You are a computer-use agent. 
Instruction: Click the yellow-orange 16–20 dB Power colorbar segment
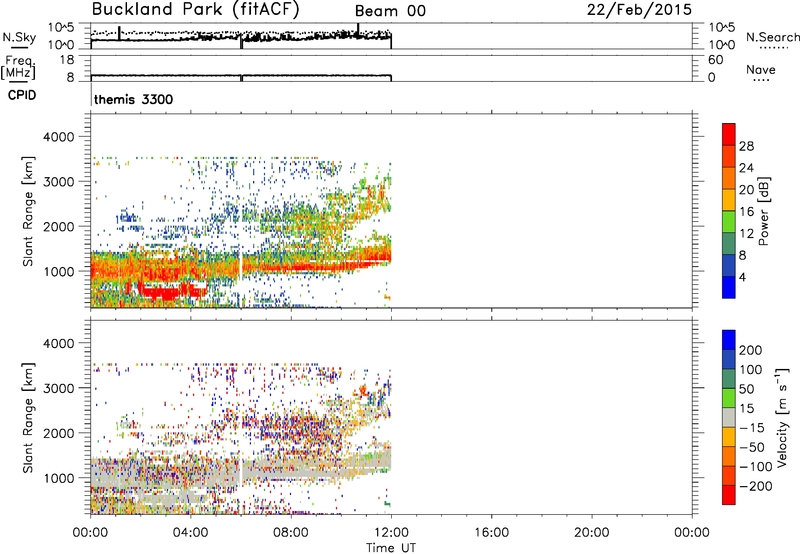point(729,199)
